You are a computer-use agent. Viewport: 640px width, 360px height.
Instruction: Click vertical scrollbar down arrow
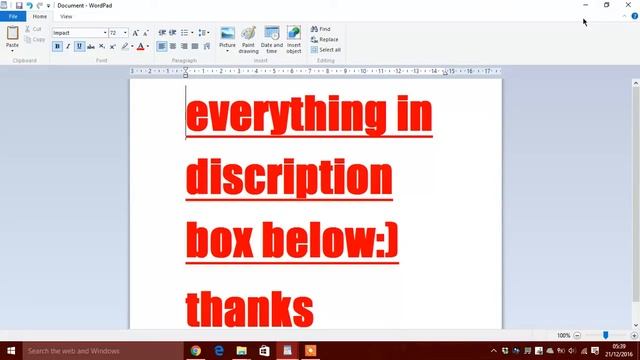click(636, 325)
